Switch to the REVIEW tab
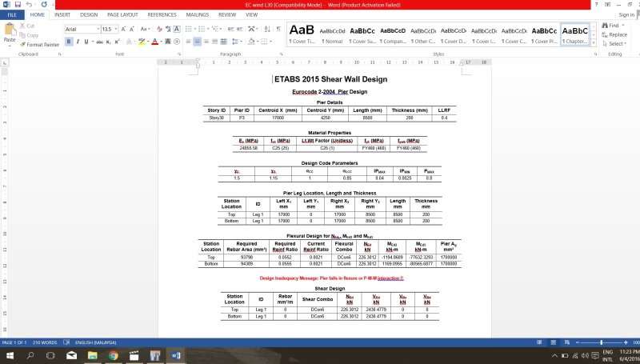 (x=227, y=14)
